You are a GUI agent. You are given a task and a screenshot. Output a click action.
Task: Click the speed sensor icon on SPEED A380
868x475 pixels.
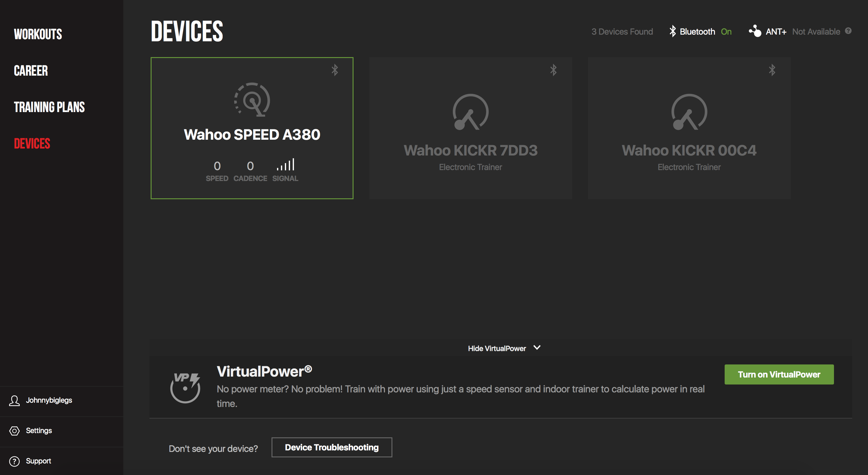252,100
